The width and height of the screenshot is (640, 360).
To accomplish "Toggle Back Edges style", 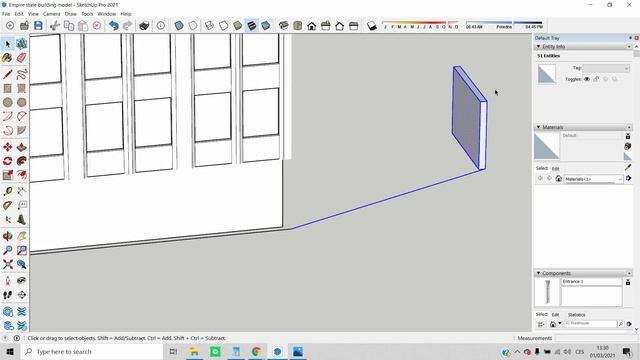I will pyautogui.click(x=193, y=26).
